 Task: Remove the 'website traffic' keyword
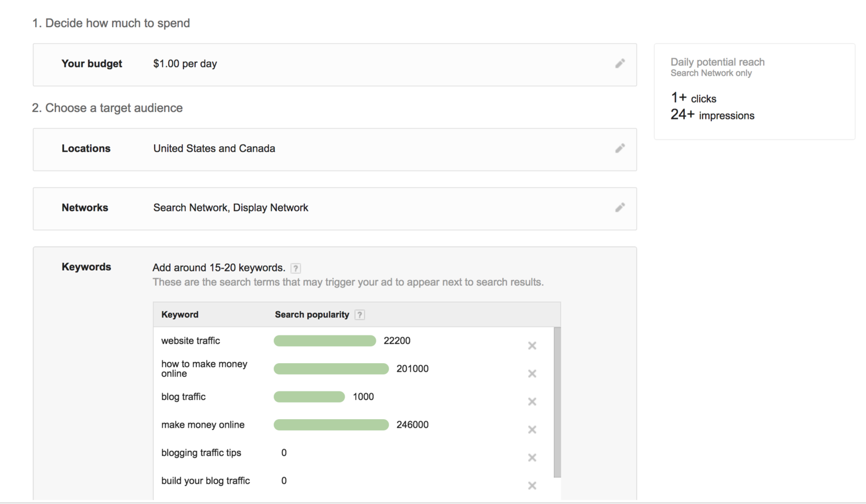point(532,346)
